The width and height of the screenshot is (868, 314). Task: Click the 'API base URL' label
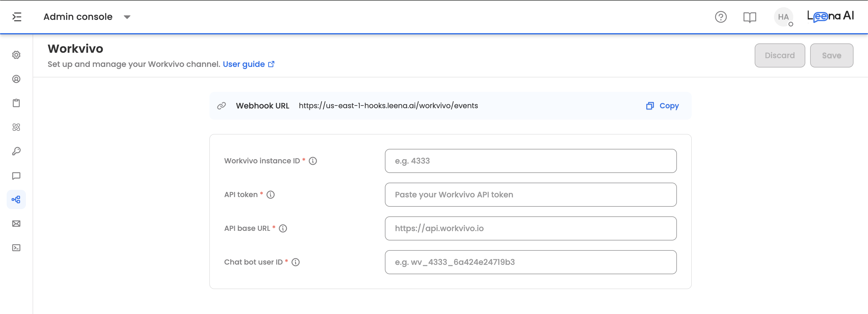pyautogui.click(x=247, y=228)
